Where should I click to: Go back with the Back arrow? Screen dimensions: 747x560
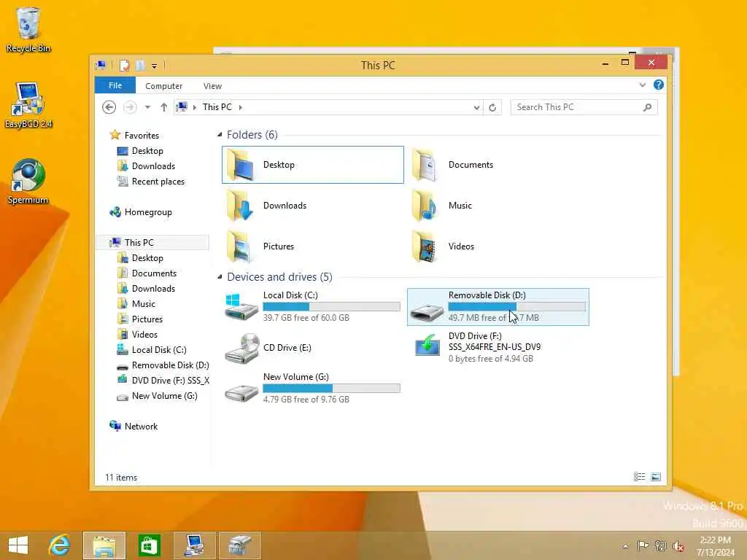109,107
